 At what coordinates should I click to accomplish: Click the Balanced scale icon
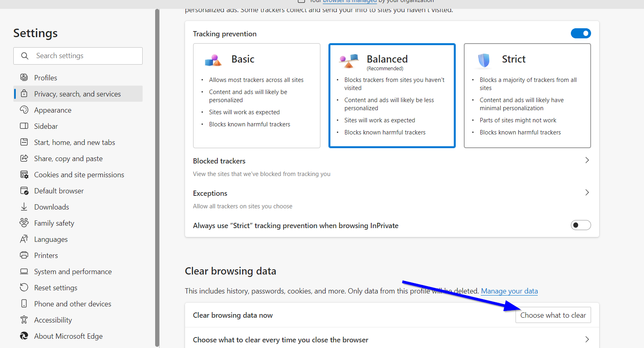(349, 61)
